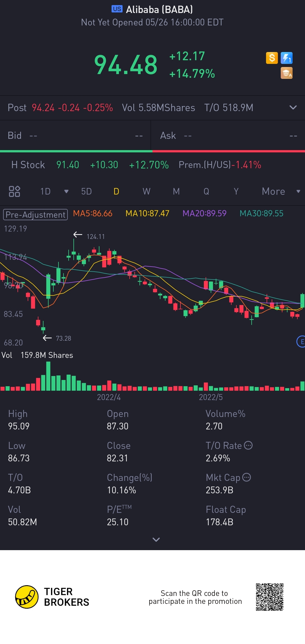The width and height of the screenshot is (305, 644).
Task: Select the Y yearly chart tab
Action: (x=236, y=191)
